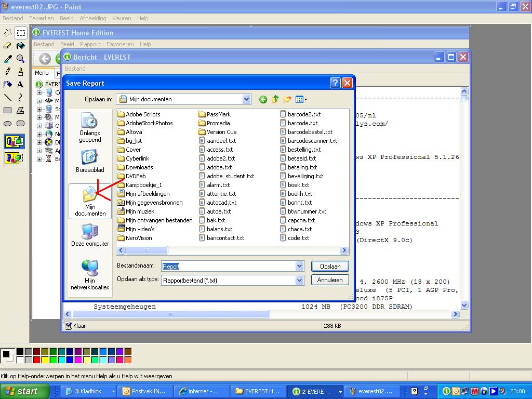Open the PassMark folder
The width and height of the screenshot is (532, 399).
point(215,114)
